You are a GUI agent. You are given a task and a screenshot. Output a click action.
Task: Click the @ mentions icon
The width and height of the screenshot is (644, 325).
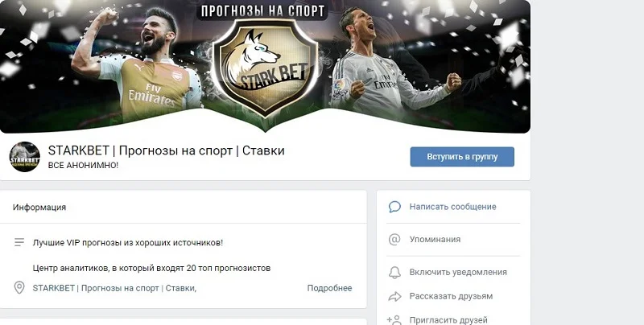(x=394, y=239)
